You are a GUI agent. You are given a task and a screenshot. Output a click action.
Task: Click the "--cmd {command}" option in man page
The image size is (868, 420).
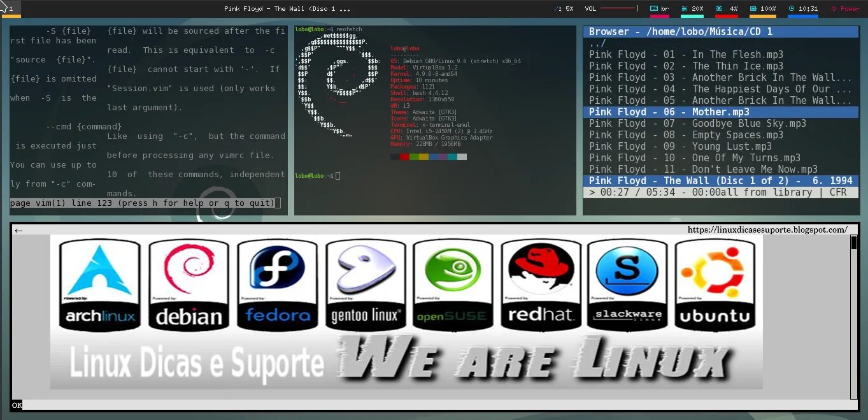click(x=83, y=127)
